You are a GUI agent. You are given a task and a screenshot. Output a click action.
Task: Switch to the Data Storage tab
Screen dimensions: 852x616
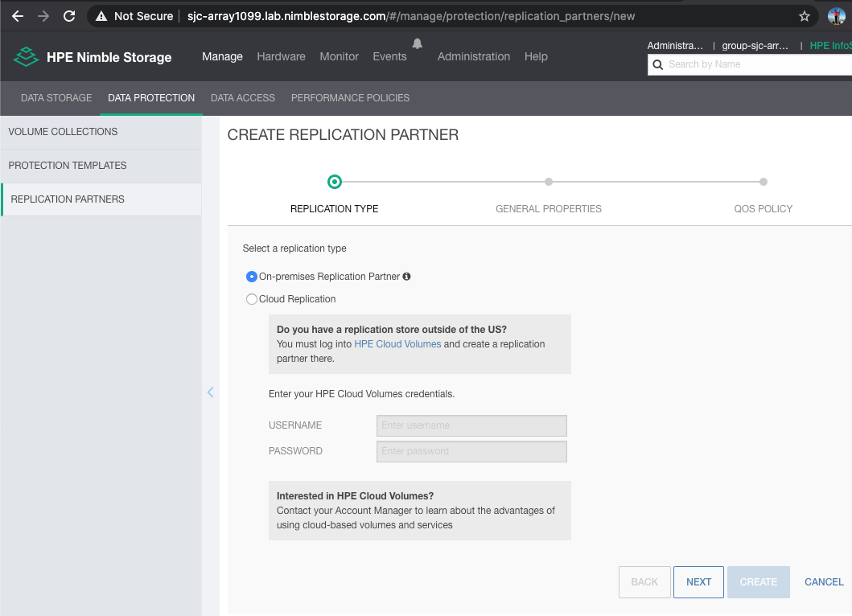tap(56, 98)
